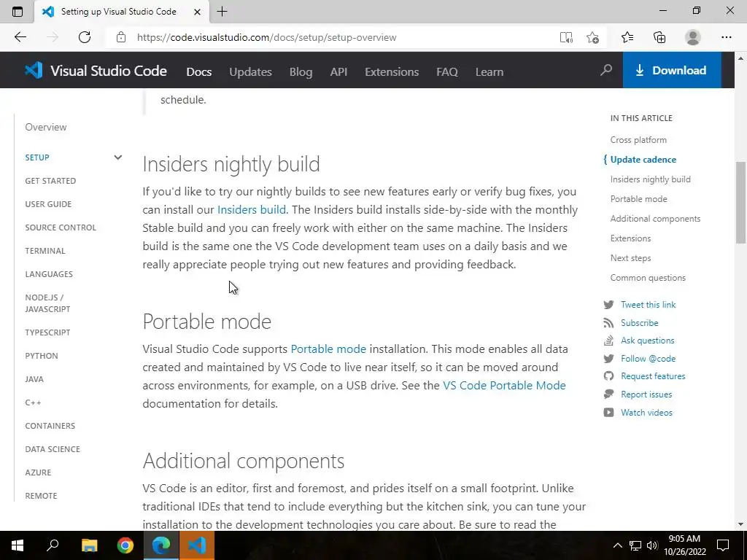747x560 pixels.
Task: Expand DATA SCIENCE in the sidebar
Action: [53, 449]
